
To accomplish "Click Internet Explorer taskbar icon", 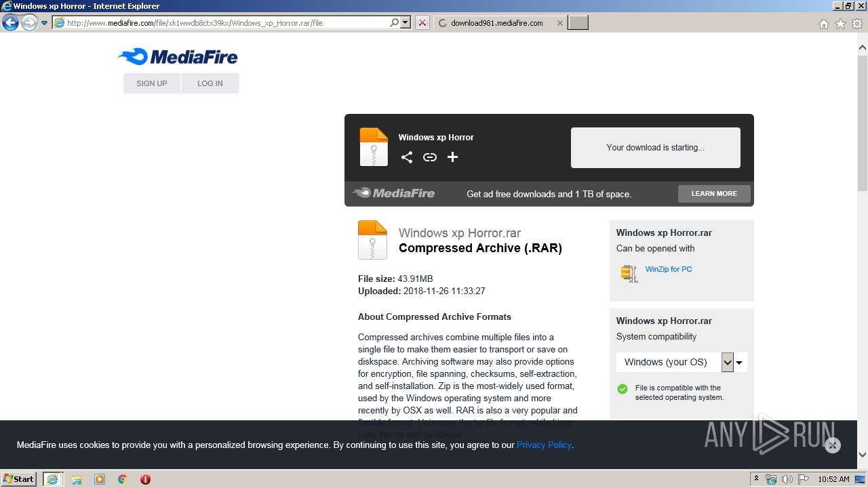I will [52, 479].
